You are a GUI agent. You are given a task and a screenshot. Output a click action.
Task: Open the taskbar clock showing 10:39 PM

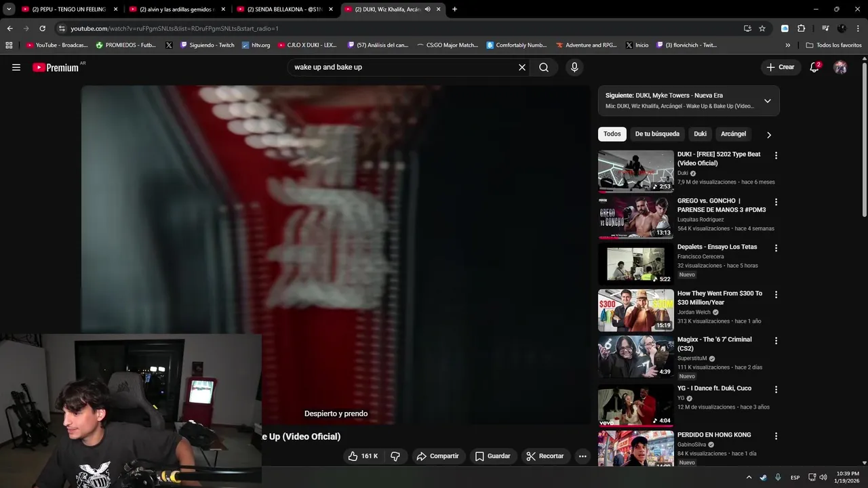(848, 477)
